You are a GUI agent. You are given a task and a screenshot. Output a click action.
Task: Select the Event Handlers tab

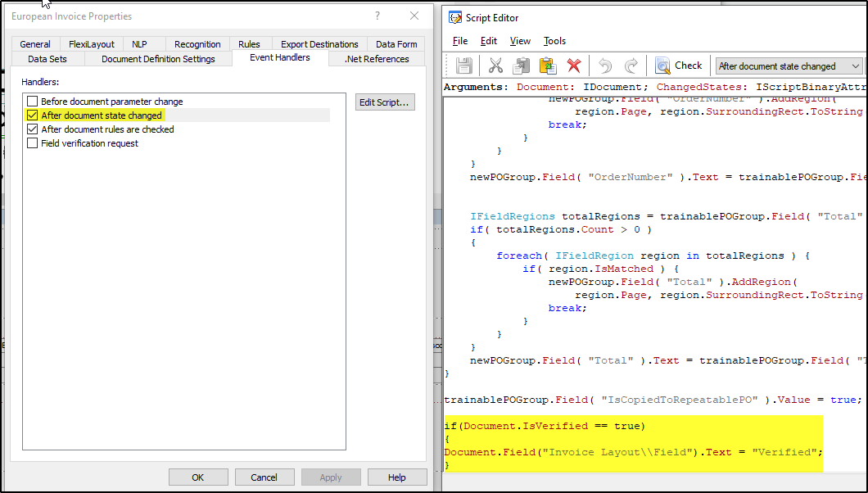click(280, 57)
